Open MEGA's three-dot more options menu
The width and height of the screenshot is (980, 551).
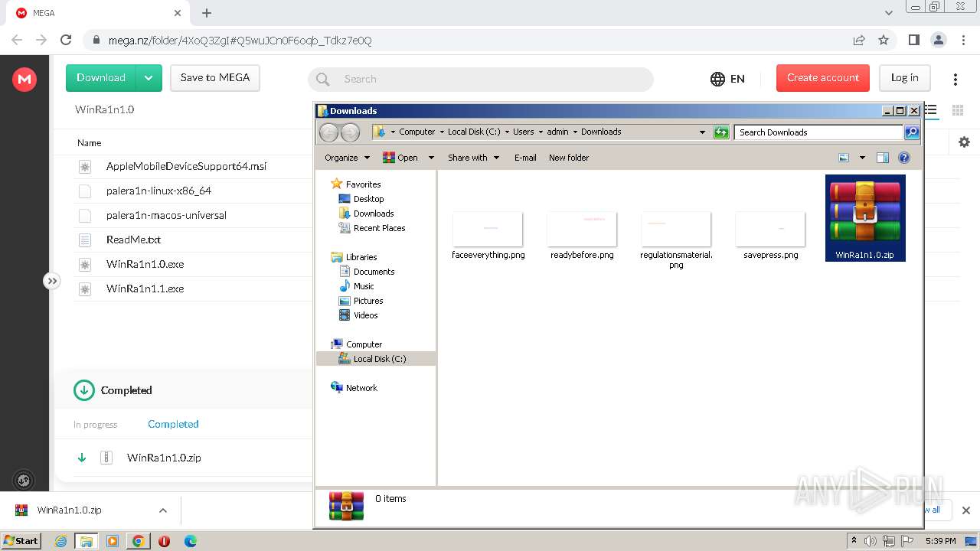tap(955, 80)
